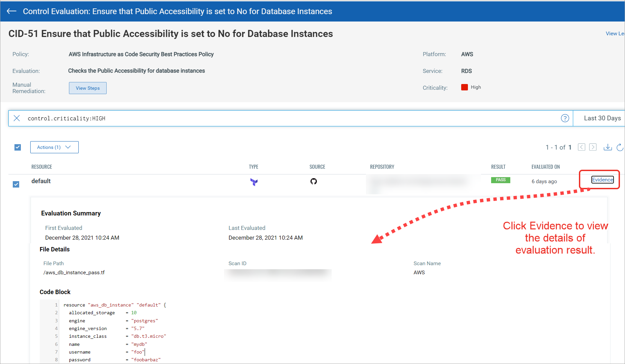The height and width of the screenshot is (364, 625).
Task: Click the Scan Name value AWS
Action: (x=419, y=273)
